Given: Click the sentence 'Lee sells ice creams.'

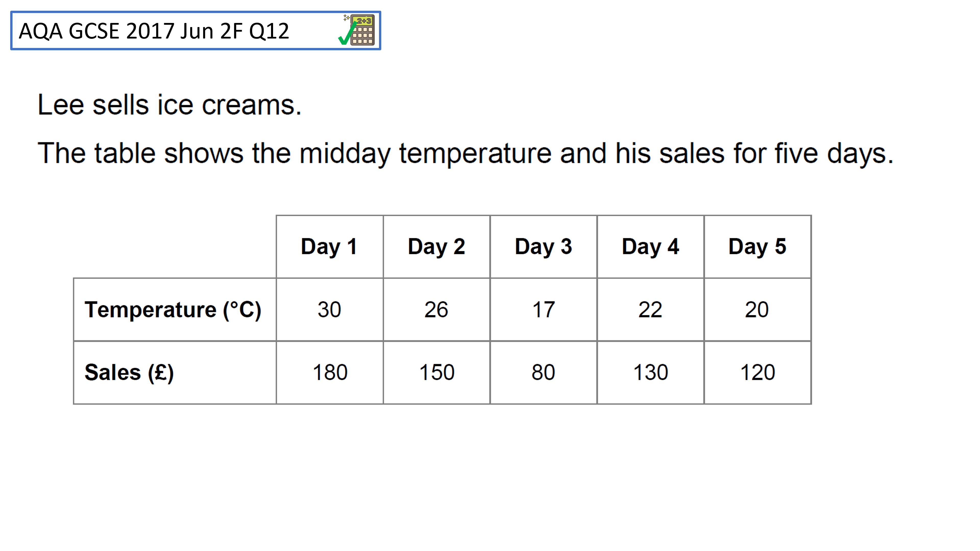Looking at the screenshot, I should (x=170, y=105).
